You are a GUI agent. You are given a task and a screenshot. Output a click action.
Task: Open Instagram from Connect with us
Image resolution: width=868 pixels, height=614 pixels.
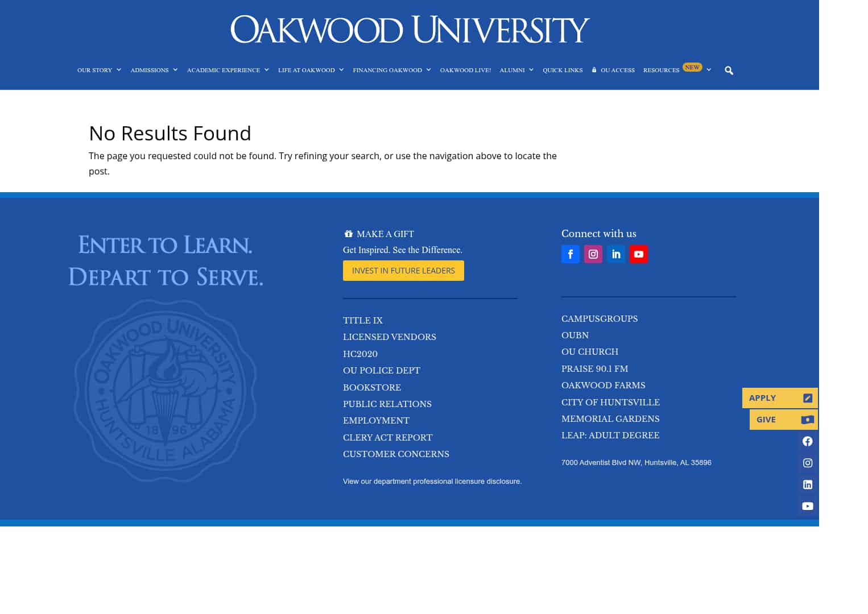click(593, 254)
